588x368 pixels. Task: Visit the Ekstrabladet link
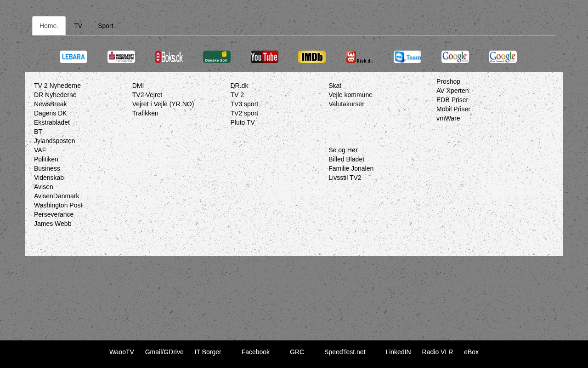point(52,122)
